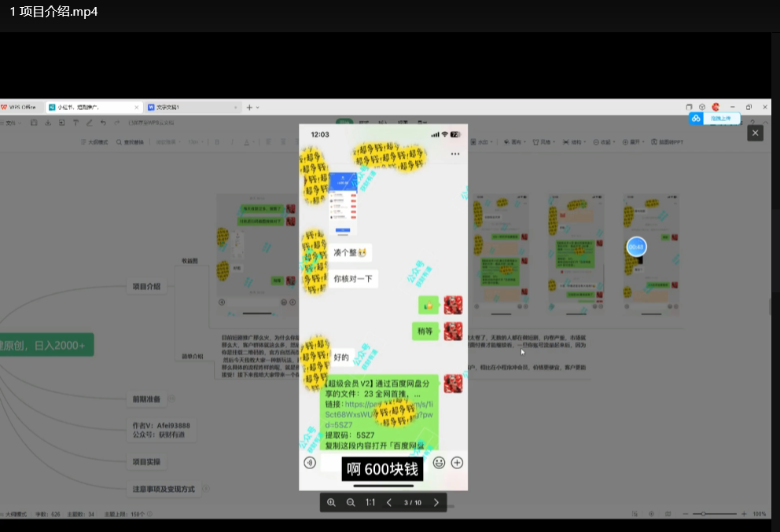The height and width of the screenshot is (532, 780).
Task: Toggle bold formatting
Action: 217,142
